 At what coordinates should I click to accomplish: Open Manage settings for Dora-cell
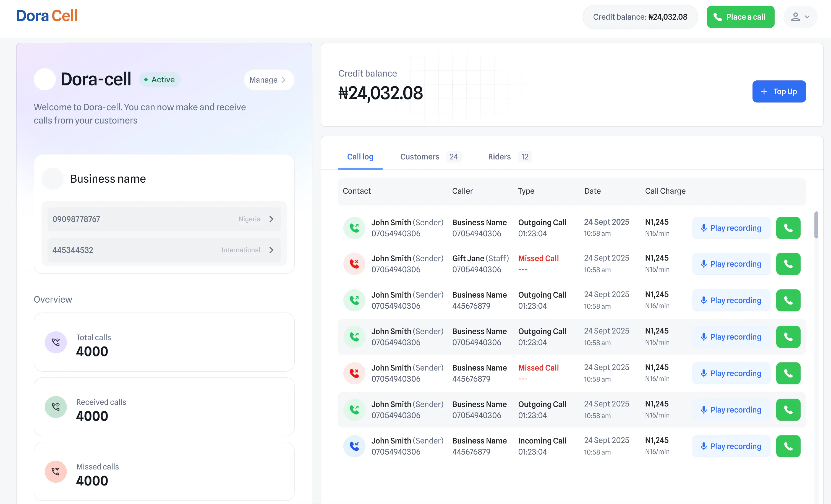268,80
